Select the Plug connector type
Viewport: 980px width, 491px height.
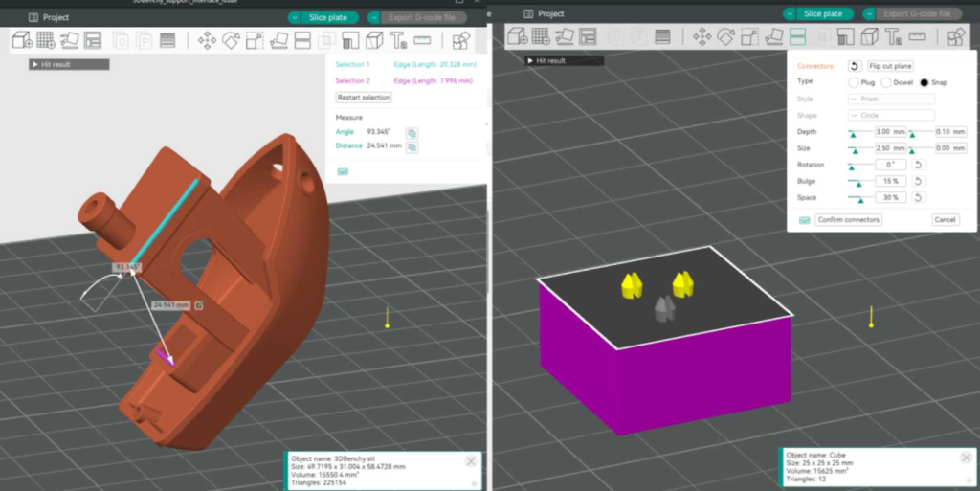[854, 82]
